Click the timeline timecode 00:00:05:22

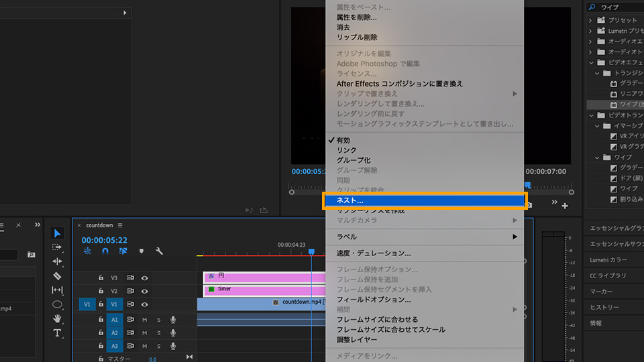tap(105, 240)
